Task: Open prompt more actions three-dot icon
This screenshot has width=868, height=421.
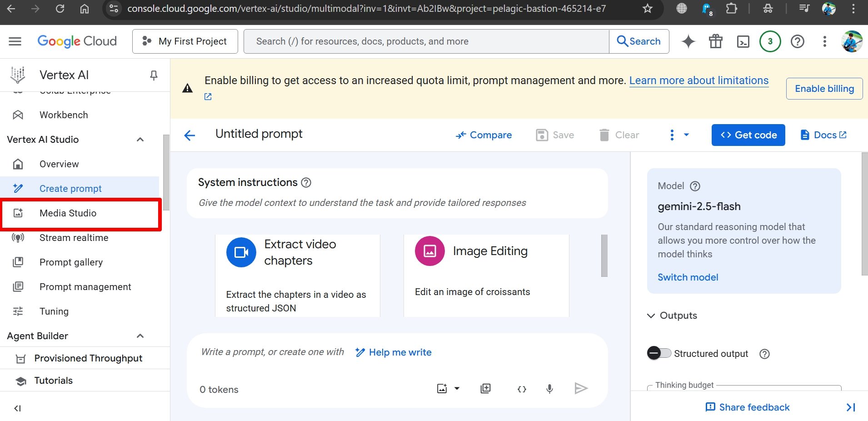Action: point(672,135)
